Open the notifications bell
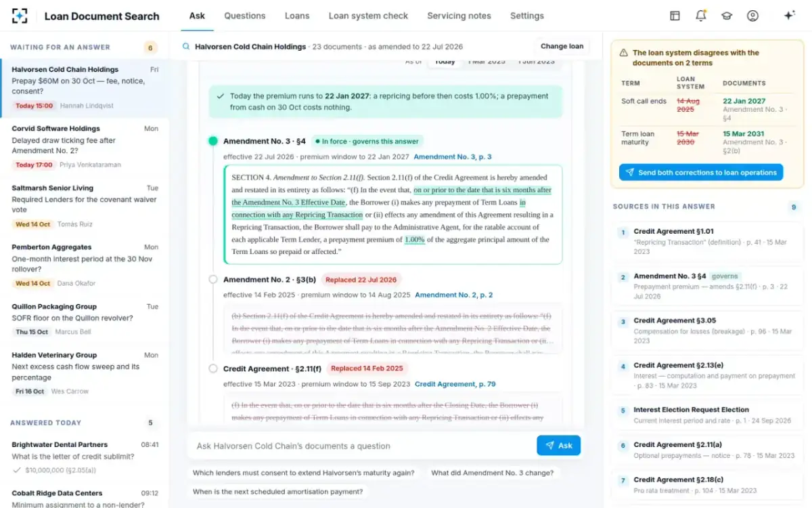 (x=701, y=16)
